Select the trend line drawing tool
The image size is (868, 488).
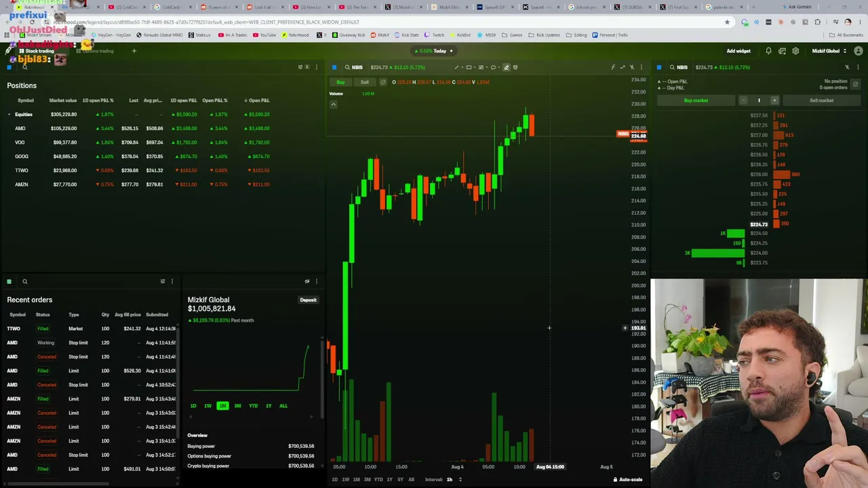click(x=456, y=67)
